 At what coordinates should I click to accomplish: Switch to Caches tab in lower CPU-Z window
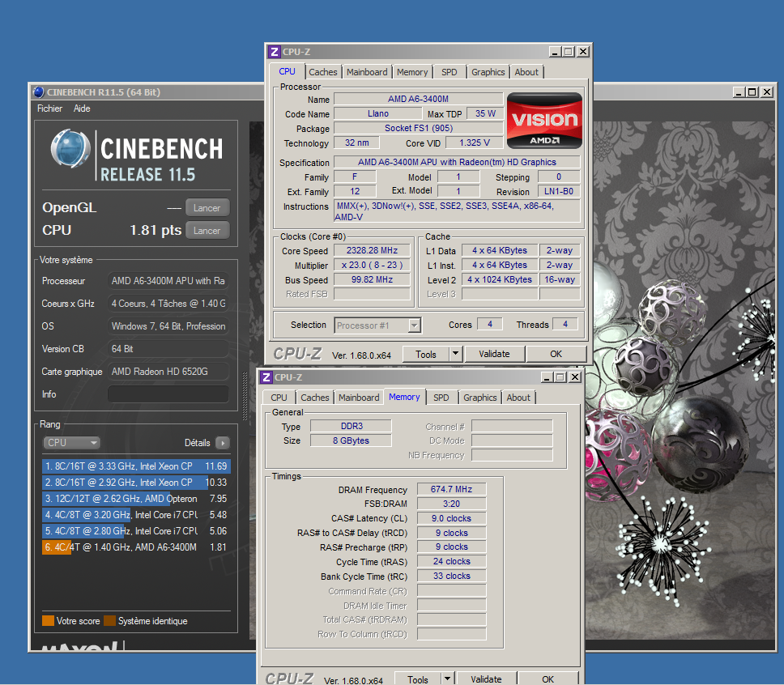[x=315, y=398]
